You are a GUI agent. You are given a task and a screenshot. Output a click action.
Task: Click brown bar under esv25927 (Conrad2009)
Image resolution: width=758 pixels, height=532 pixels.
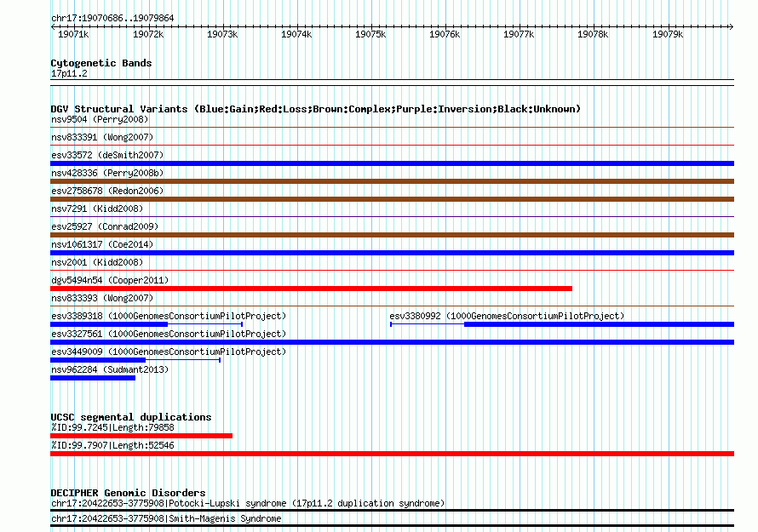(x=392, y=235)
